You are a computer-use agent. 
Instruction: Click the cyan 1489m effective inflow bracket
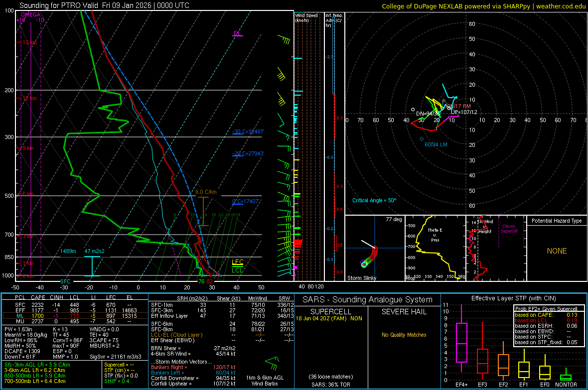pos(92,266)
